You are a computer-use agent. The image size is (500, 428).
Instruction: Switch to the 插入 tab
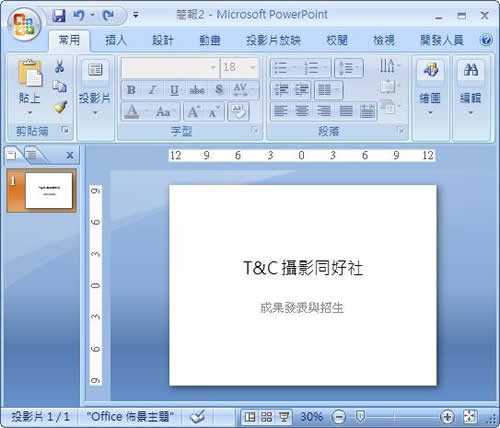pos(116,40)
